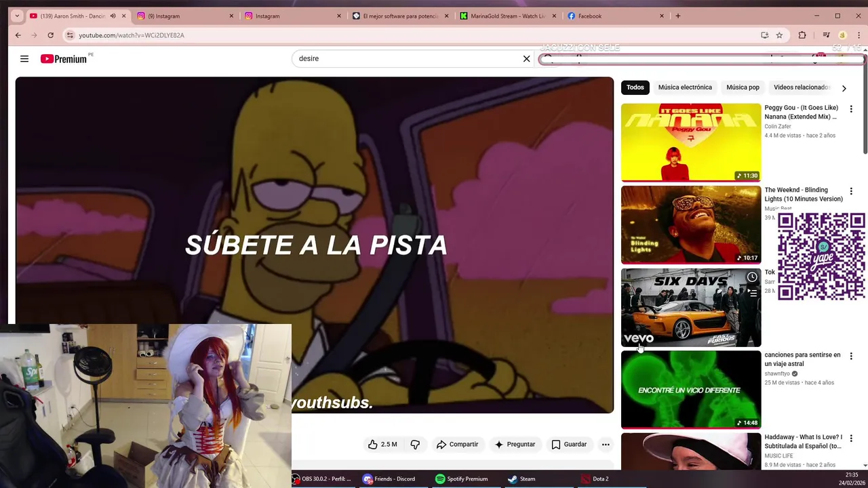The height and width of the screenshot is (488, 868).
Task: Click the Guardar save button
Action: tap(569, 445)
